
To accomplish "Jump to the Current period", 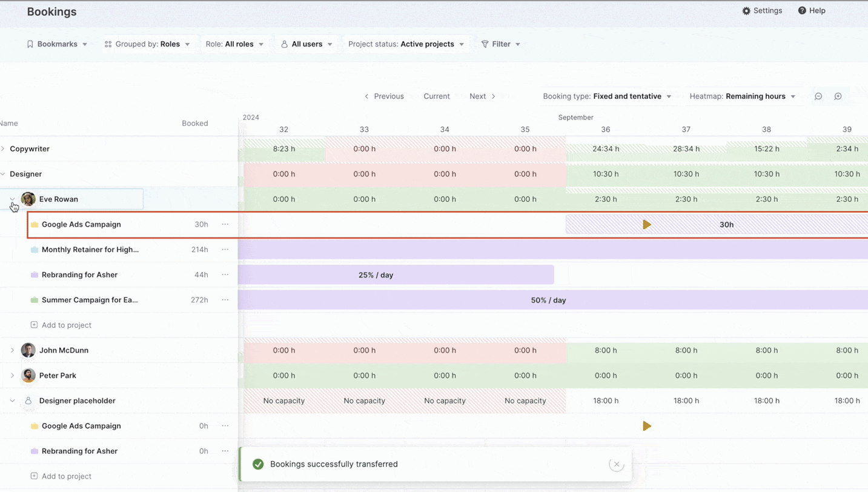I will pos(436,96).
